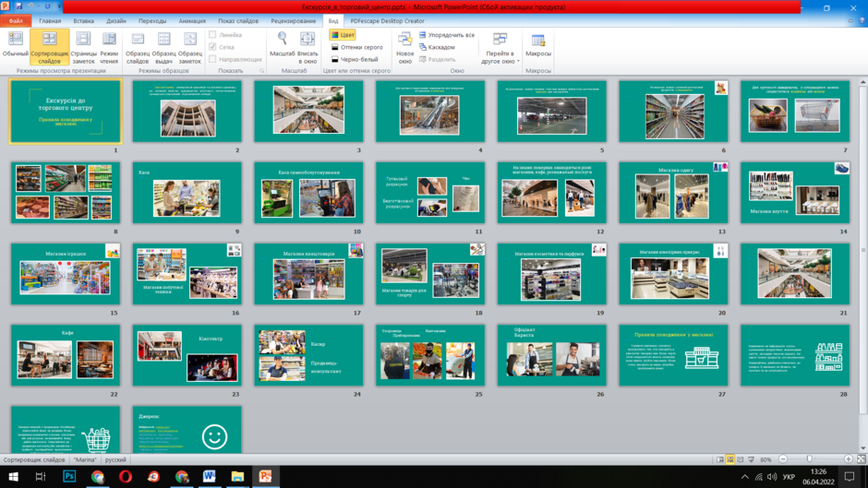Open the Макросы macros button

tap(538, 45)
